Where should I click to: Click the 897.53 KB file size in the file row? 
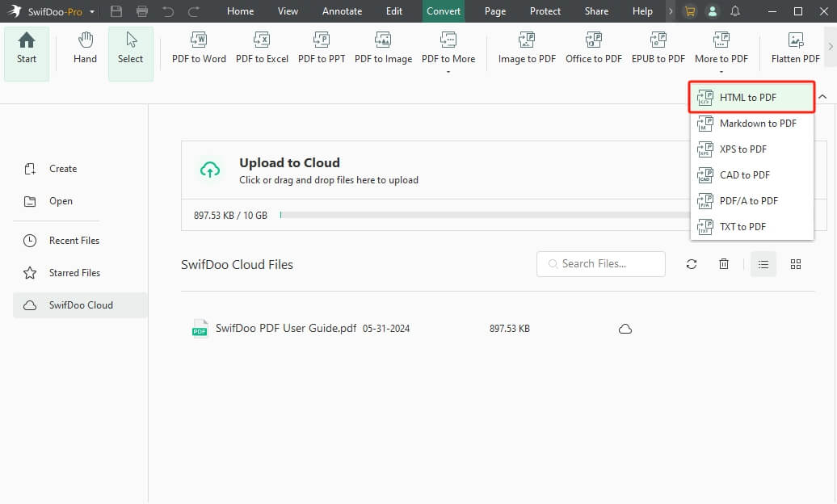coord(510,329)
